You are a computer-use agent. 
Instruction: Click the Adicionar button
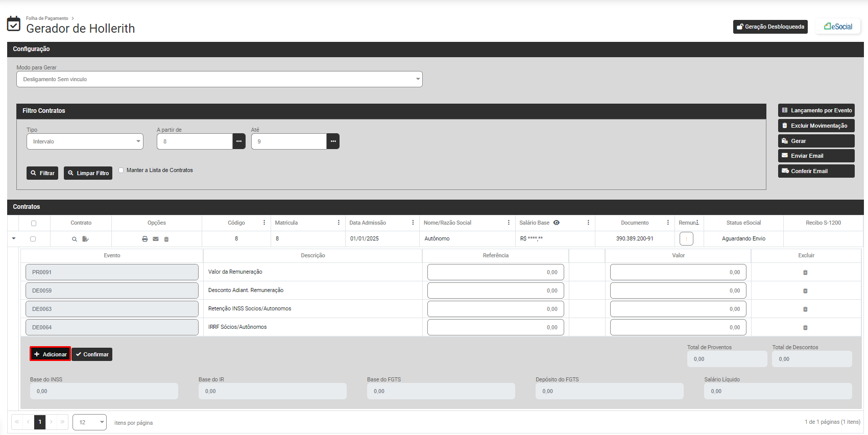tap(50, 354)
